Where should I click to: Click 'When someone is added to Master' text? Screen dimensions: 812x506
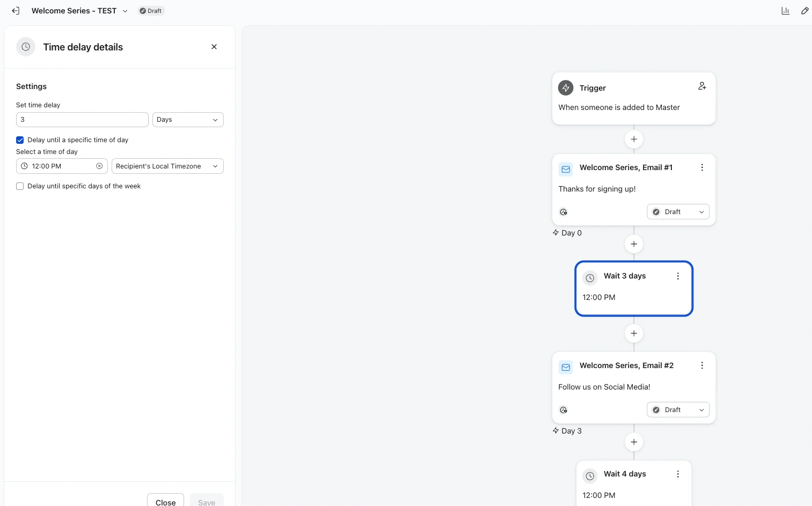point(619,107)
